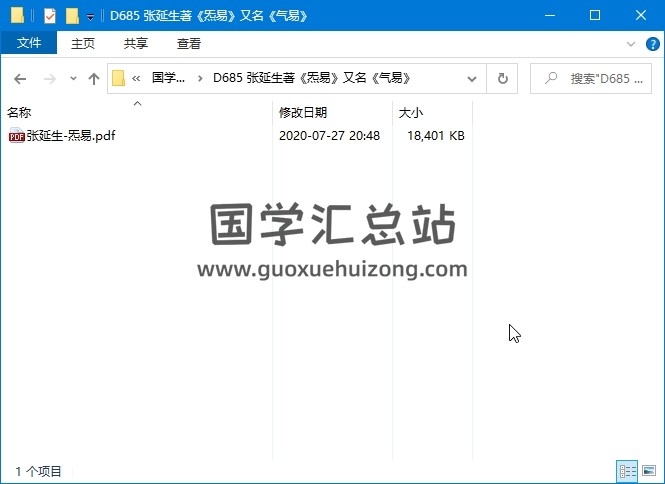Refresh the current folder
Screen dimensions: 665x484
503,78
